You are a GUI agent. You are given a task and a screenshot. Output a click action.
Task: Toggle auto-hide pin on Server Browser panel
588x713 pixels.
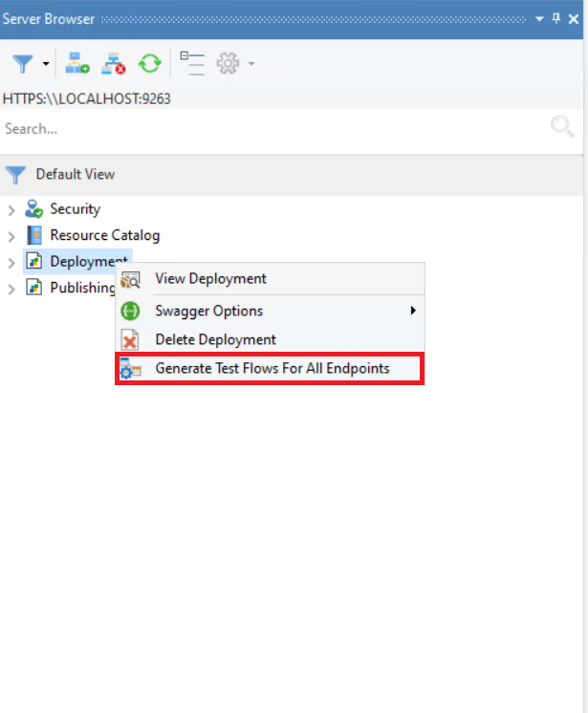[x=556, y=18]
